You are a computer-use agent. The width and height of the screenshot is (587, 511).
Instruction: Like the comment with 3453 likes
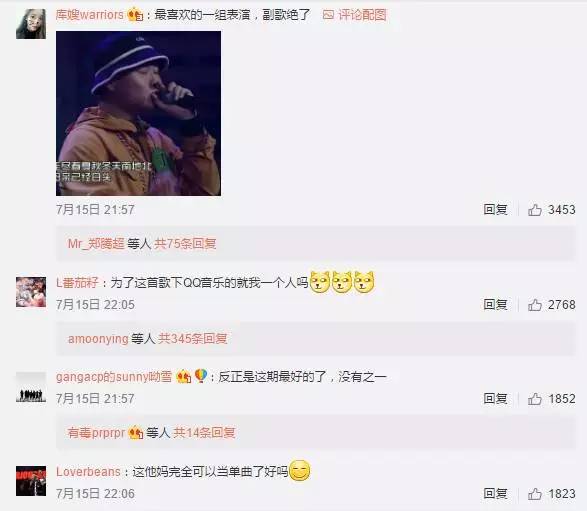coord(535,210)
